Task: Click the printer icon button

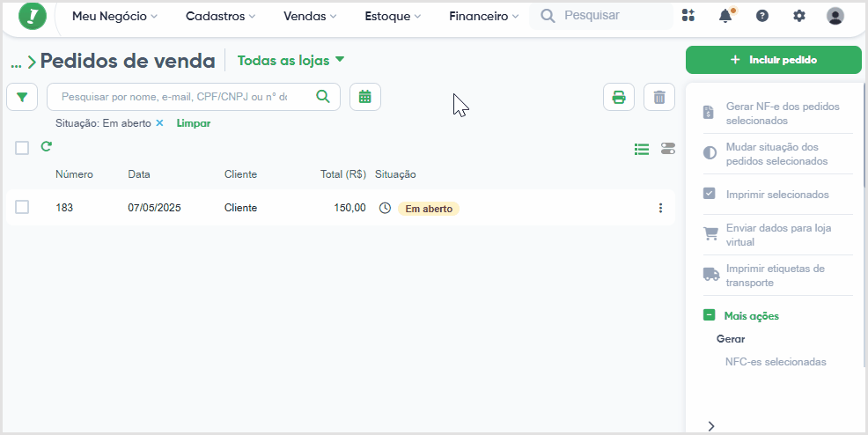Action: (x=619, y=98)
